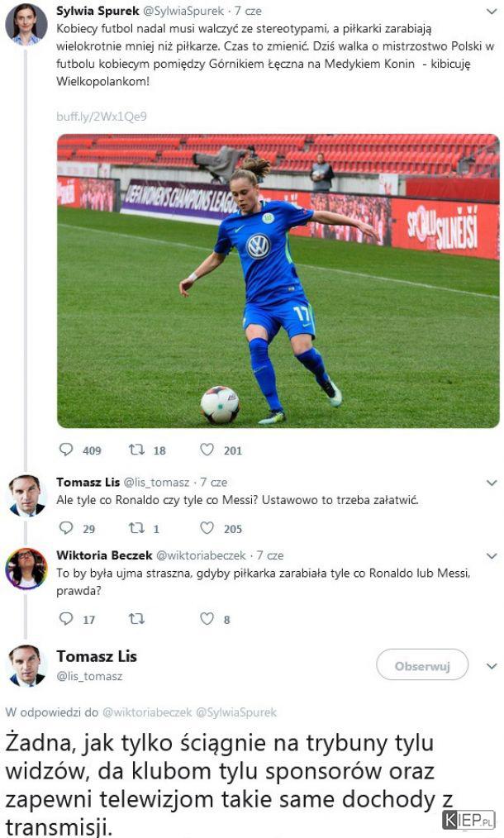The width and height of the screenshot is (504, 838).
Task: Open @SylwiaSpurek mention in the reply header
Action: coord(236,712)
